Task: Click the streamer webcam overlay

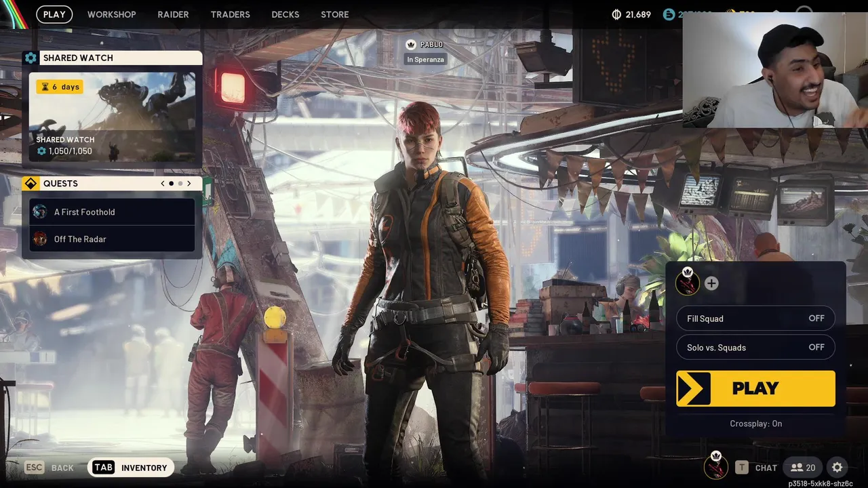Action: click(775, 70)
